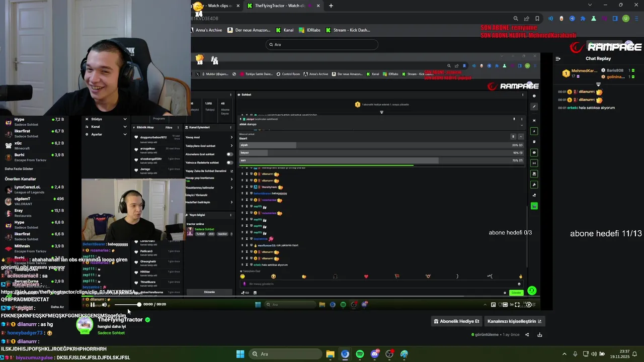Open Yavaş mod settings arrow
The height and width of the screenshot is (362, 644).
pyautogui.click(x=231, y=137)
